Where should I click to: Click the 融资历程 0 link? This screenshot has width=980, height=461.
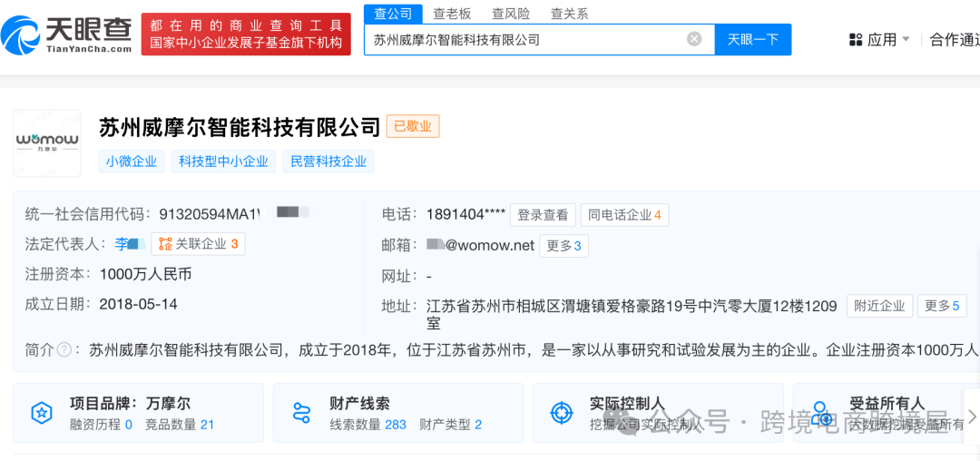(x=102, y=425)
